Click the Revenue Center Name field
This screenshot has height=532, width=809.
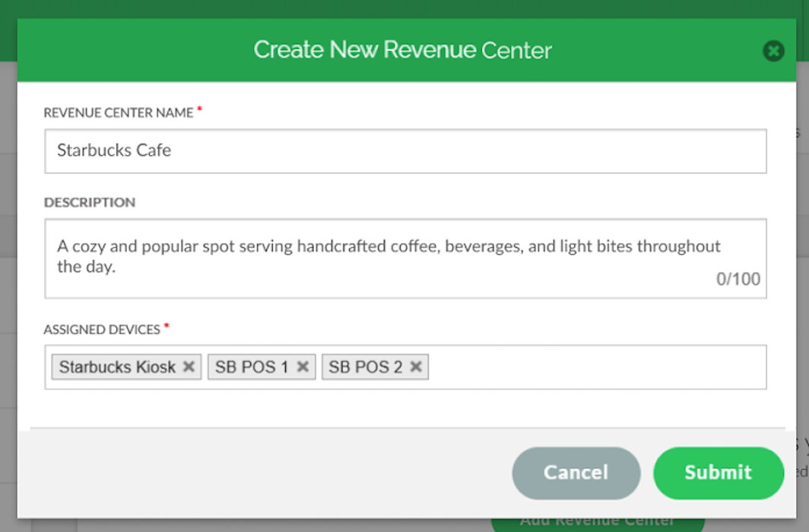tap(405, 151)
